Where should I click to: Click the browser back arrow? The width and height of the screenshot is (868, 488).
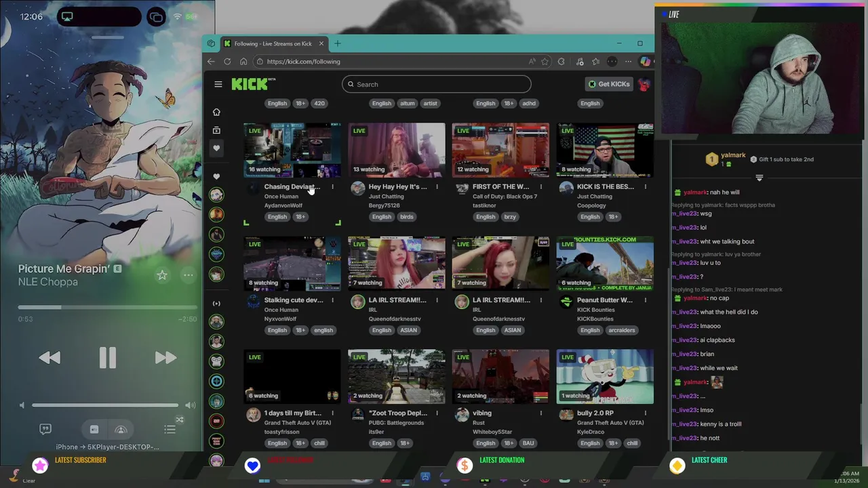click(211, 61)
